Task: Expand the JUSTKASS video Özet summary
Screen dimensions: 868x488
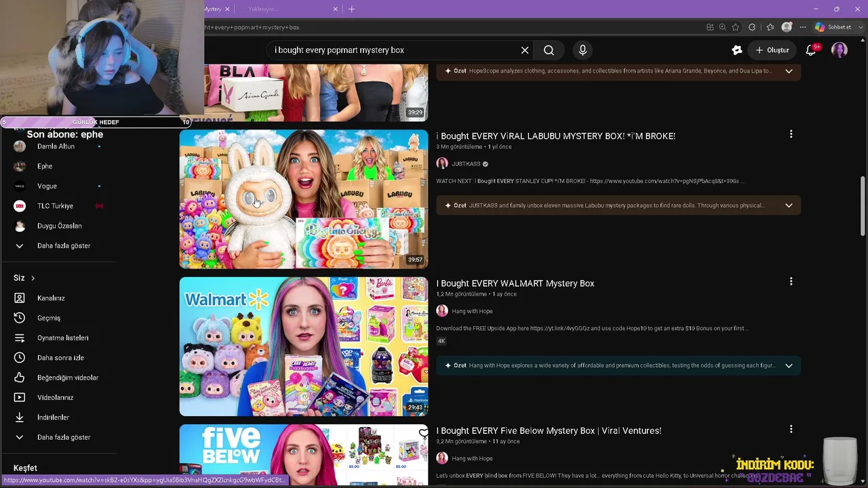Action: tap(789, 205)
